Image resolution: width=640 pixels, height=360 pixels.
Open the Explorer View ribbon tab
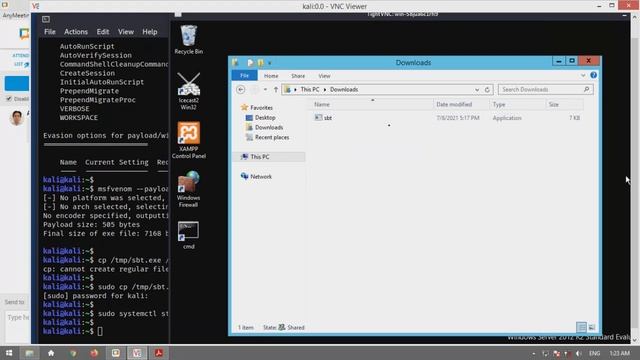click(324, 76)
